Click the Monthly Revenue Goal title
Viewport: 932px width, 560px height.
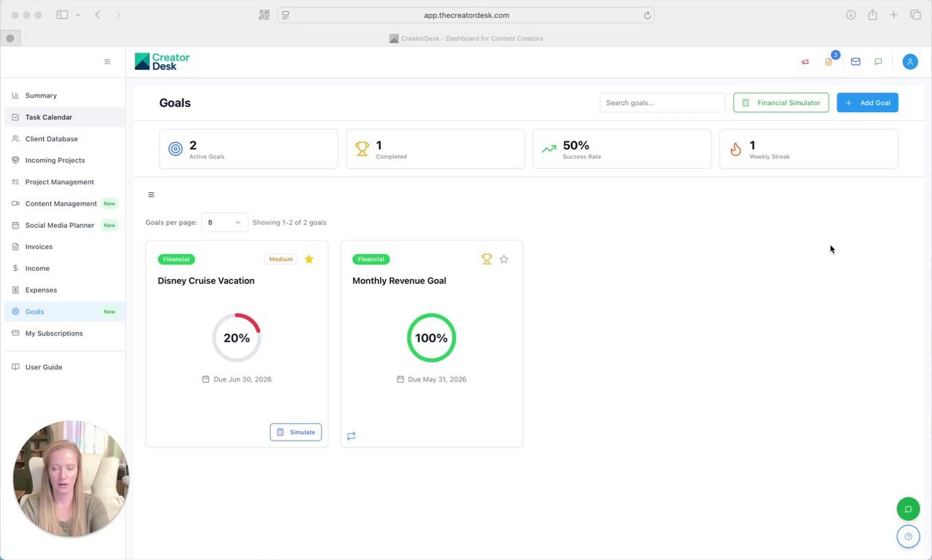coord(399,280)
